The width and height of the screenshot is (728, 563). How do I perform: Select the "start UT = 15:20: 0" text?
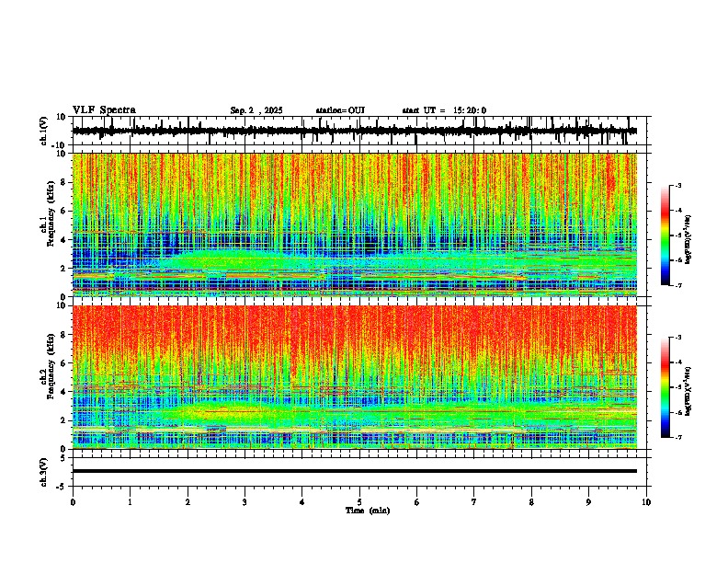click(444, 110)
